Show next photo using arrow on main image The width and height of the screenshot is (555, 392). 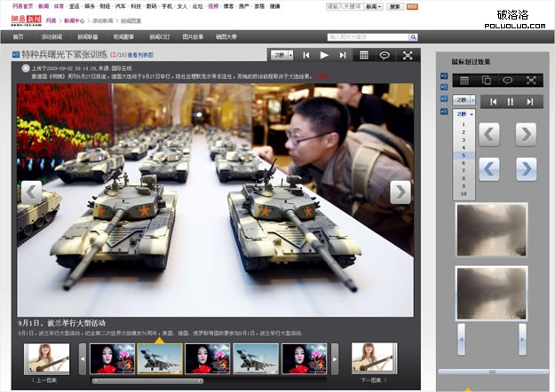400,192
